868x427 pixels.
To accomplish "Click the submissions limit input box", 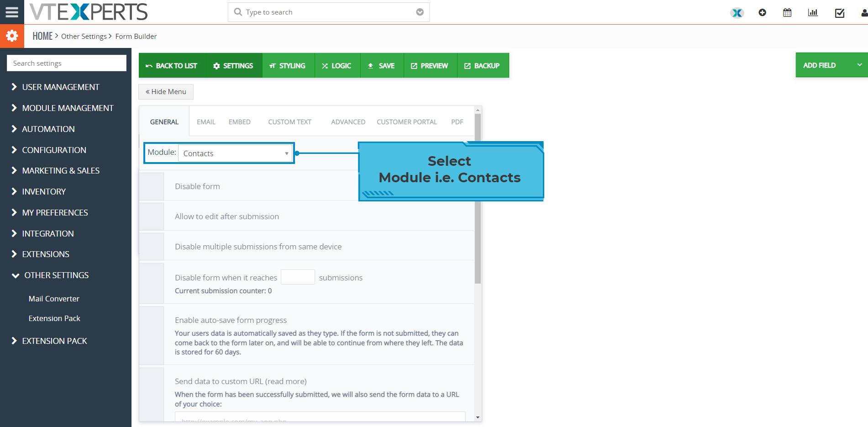I will pos(298,277).
